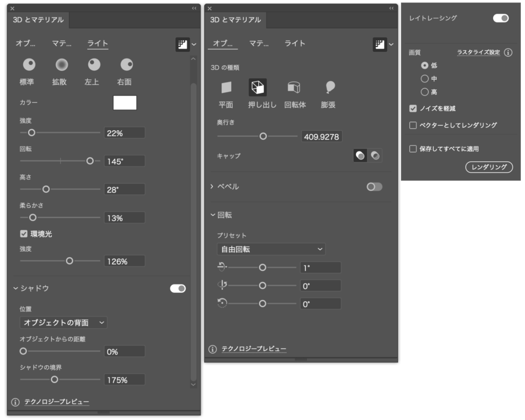
Task: Open the プリセット dropdown showing 自由回転
Action: click(271, 249)
